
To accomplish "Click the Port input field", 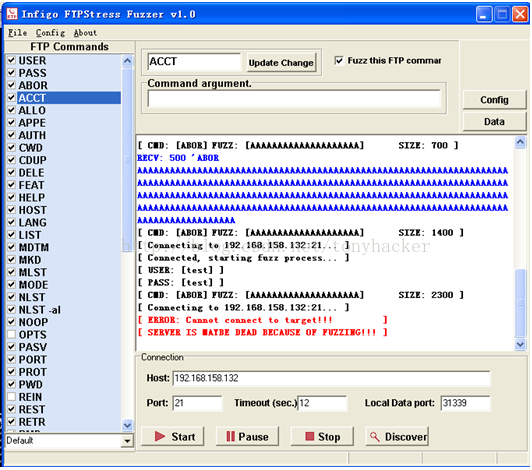I will [x=197, y=403].
